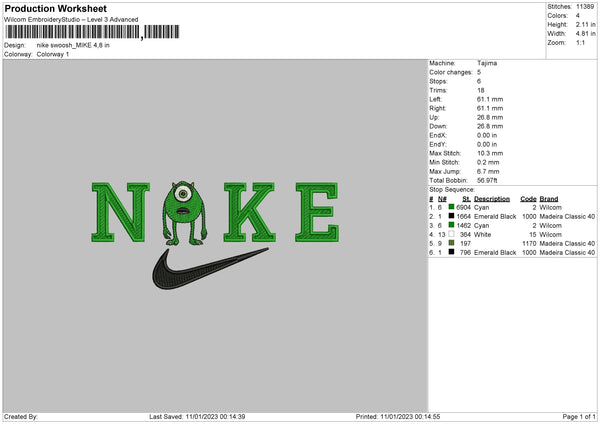Click the olive swatch in stop row 5
Image resolution: width=600 pixels, height=424 pixels.
click(452, 243)
